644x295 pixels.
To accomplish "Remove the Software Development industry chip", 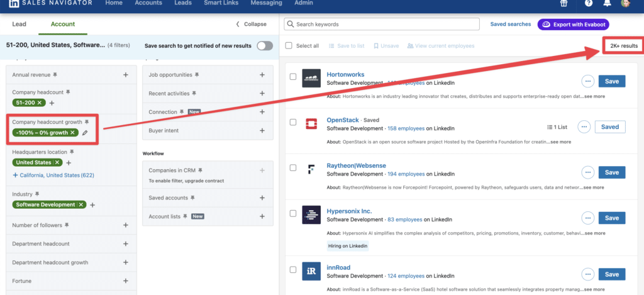I will [81, 204].
